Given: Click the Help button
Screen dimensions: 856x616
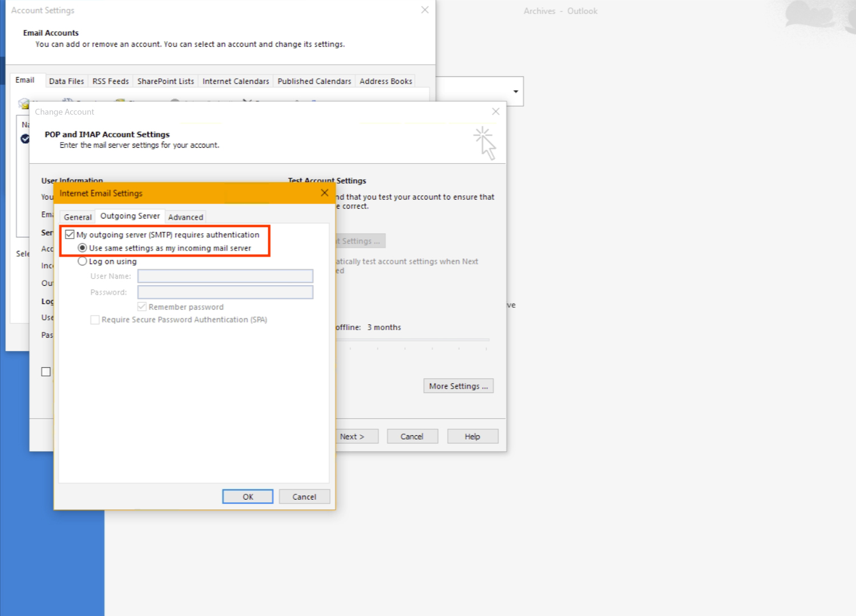Looking at the screenshot, I should click(x=472, y=436).
